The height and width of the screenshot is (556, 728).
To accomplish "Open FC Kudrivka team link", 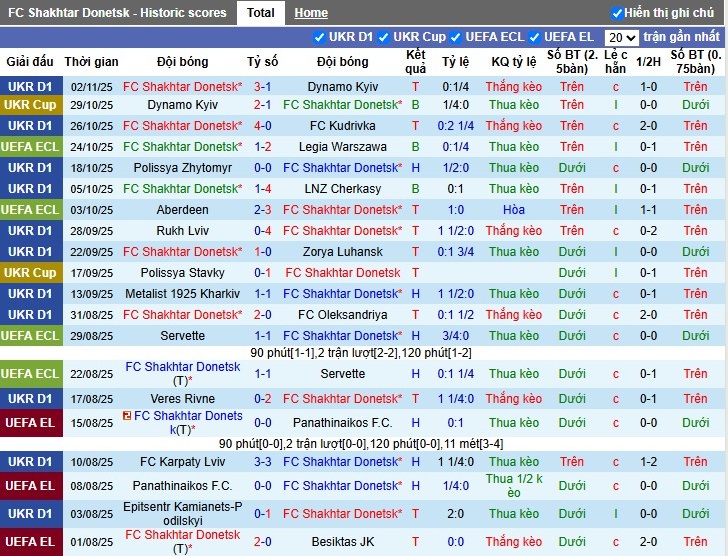I will click(x=343, y=126).
